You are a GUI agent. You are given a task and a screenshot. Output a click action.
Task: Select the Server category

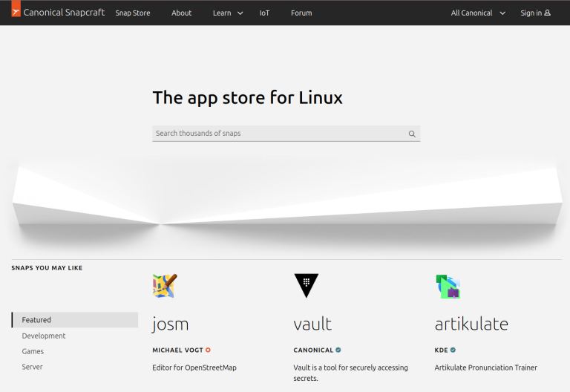click(x=32, y=367)
